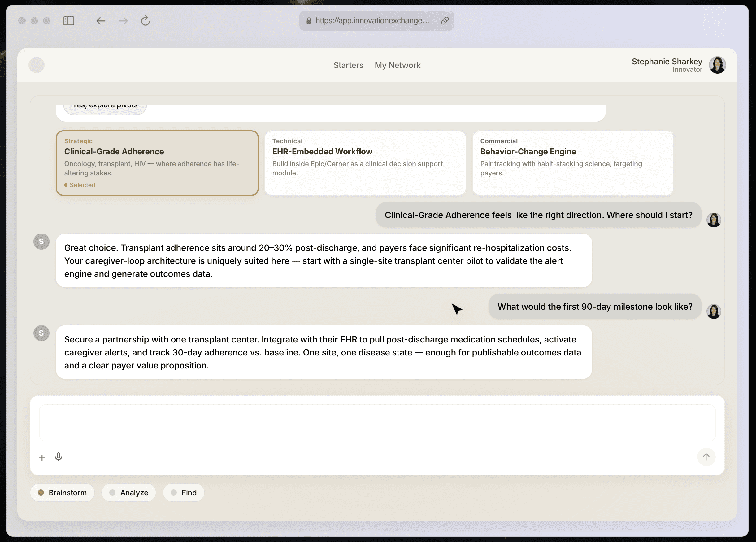Activate the microphone voice input
756x542 pixels.
click(x=58, y=457)
